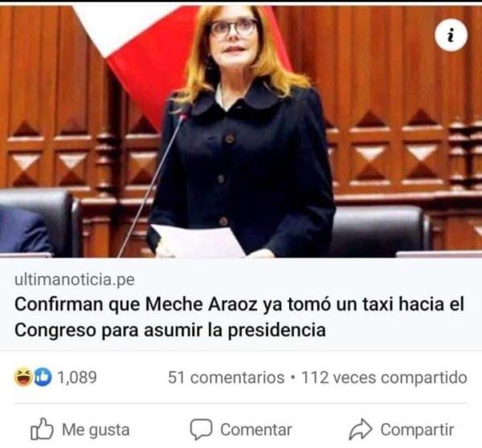
Task: Tap the share arrow icon beside Compartir
Action: pyautogui.click(x=361, y=429)
